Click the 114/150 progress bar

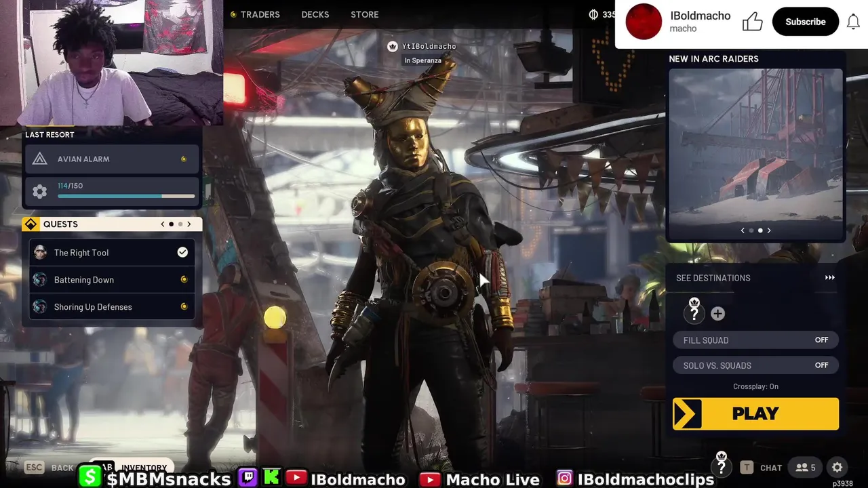[126, 197]
